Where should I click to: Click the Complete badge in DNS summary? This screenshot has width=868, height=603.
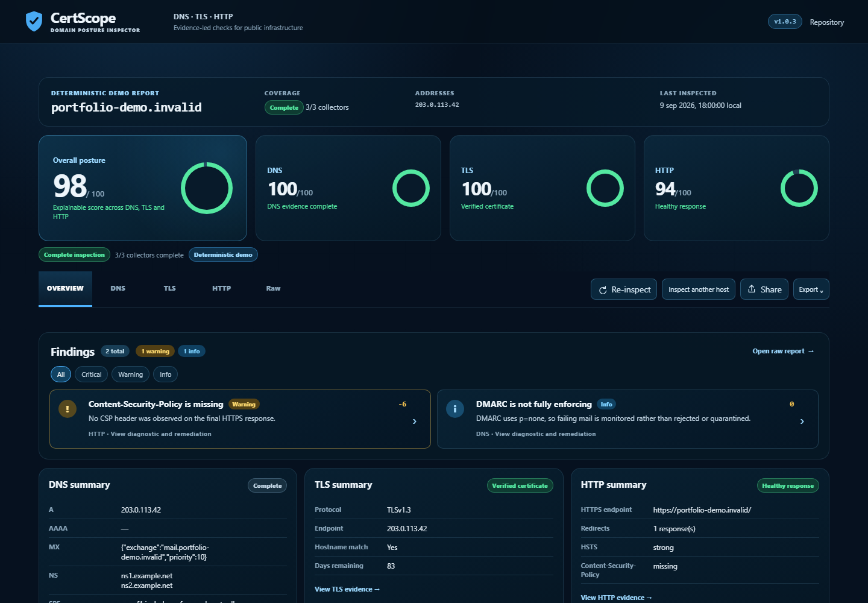(x=268, y=485)
